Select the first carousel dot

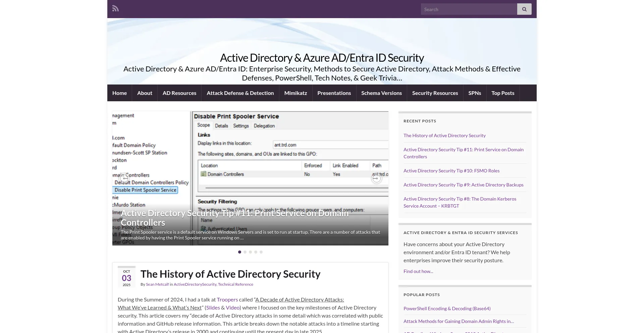(239, 252)
